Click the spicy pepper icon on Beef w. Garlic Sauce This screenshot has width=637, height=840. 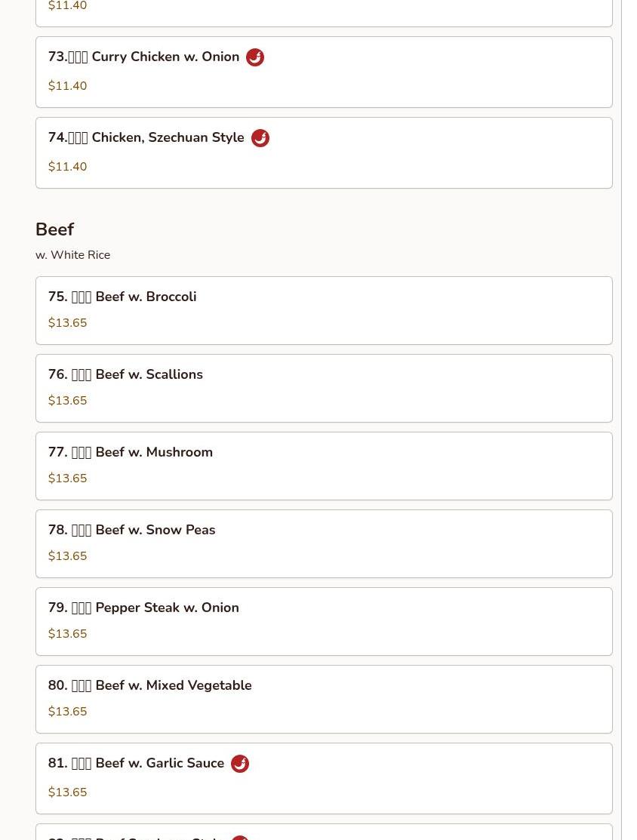click(x=240, y=764)
